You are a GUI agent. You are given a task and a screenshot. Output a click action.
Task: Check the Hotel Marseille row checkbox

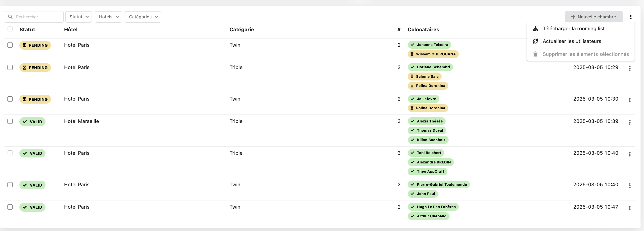tap(10, 121)
